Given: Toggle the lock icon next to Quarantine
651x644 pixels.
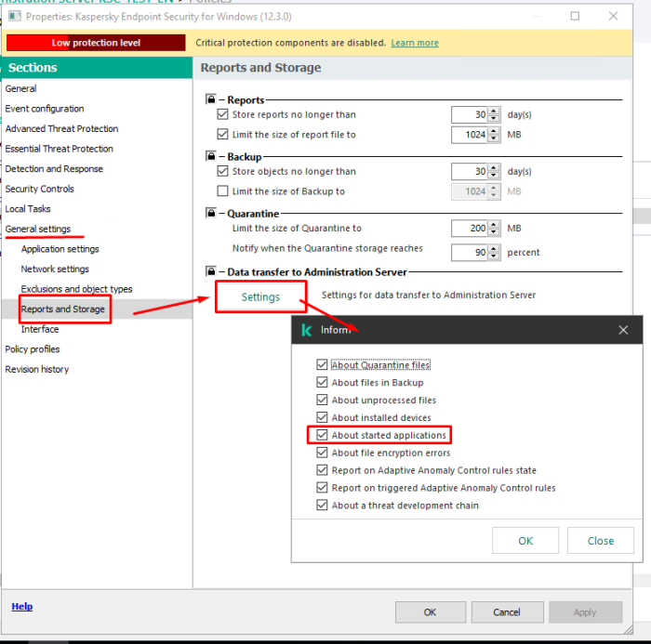Looking at the screenshot, I should click(x=211, y=213).
